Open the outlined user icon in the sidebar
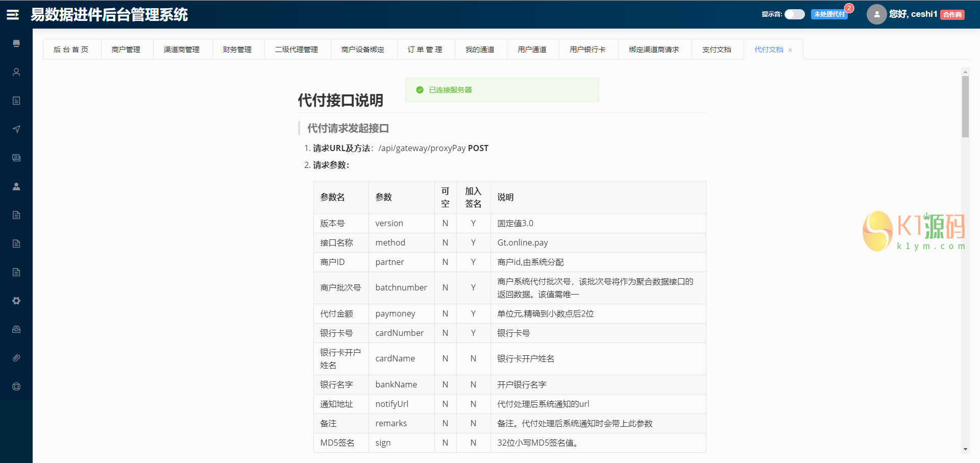980x463 pixels. [16, 72]
